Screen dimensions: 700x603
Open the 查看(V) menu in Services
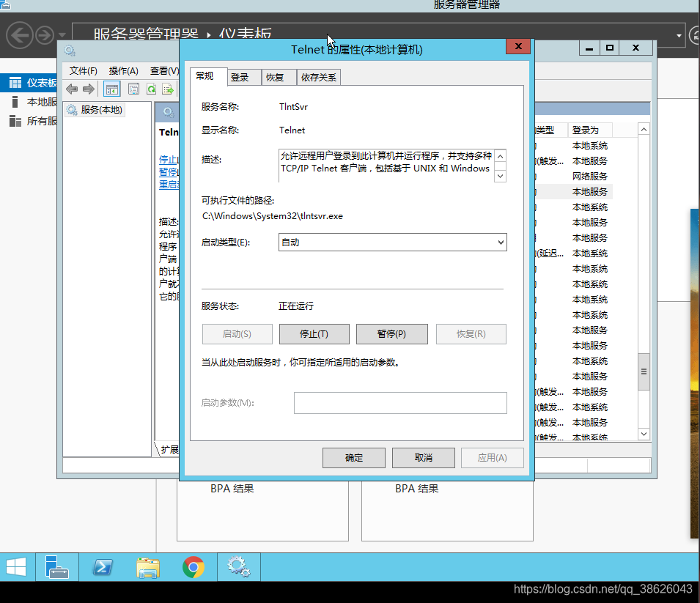[x=164, y=70]
